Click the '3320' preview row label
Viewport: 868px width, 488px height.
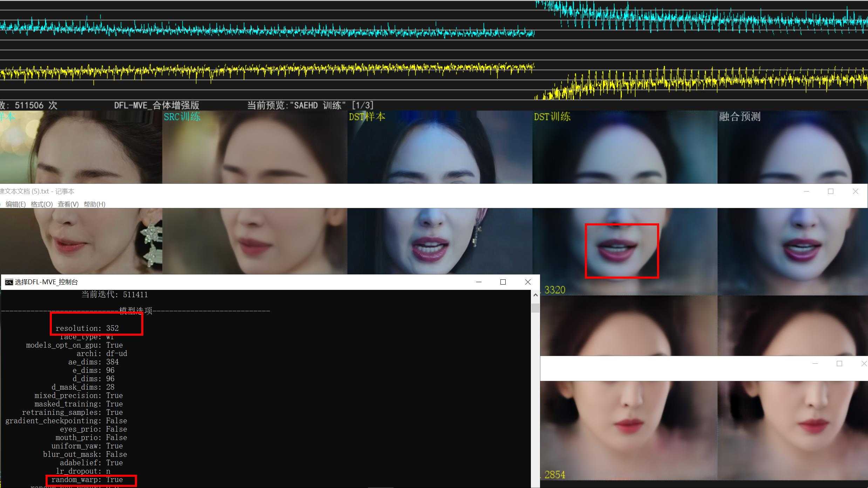click(555, 290)
